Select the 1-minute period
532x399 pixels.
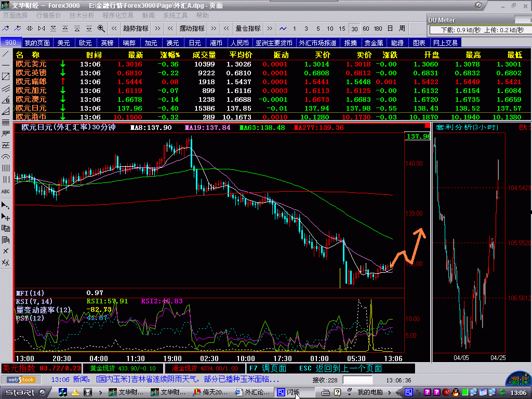pyautogui.click(x=294, y=29)
